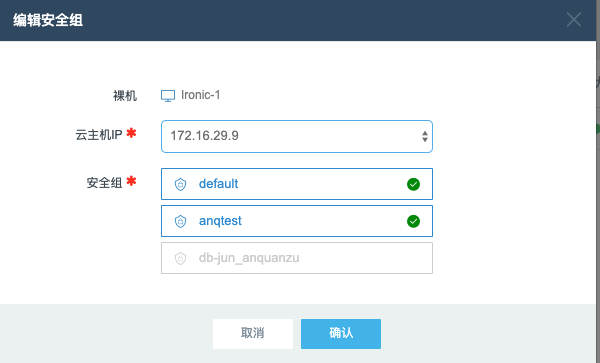Screen dimensions: 600x363
Task: Select the db-jun_anquanzu security group
Action: pos(297,258)
